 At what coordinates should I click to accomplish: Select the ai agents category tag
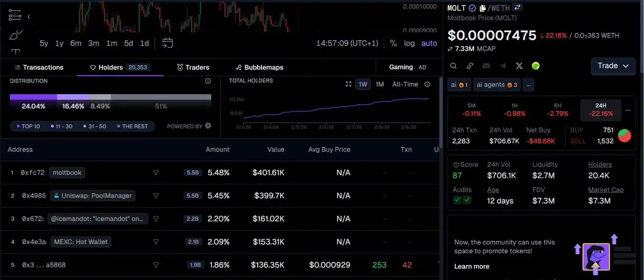(x=497, y=85)
